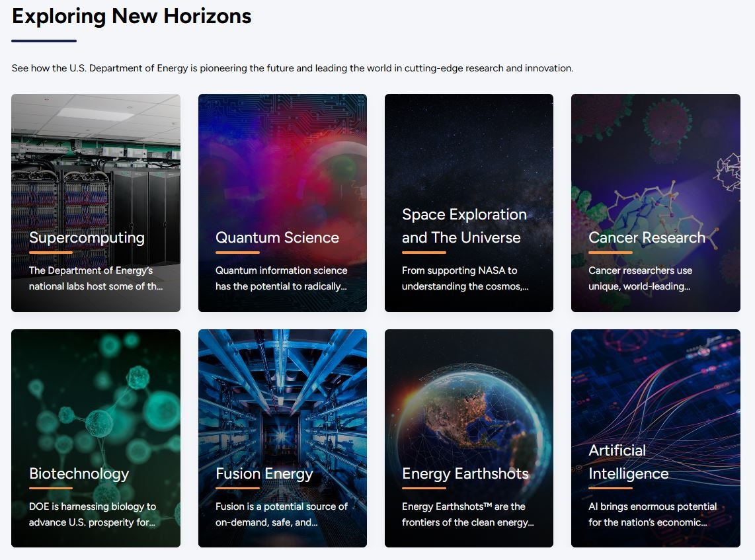Open the Biotechnology card title
This screenshot has width=755, height=560.
(x=79, y=474)
